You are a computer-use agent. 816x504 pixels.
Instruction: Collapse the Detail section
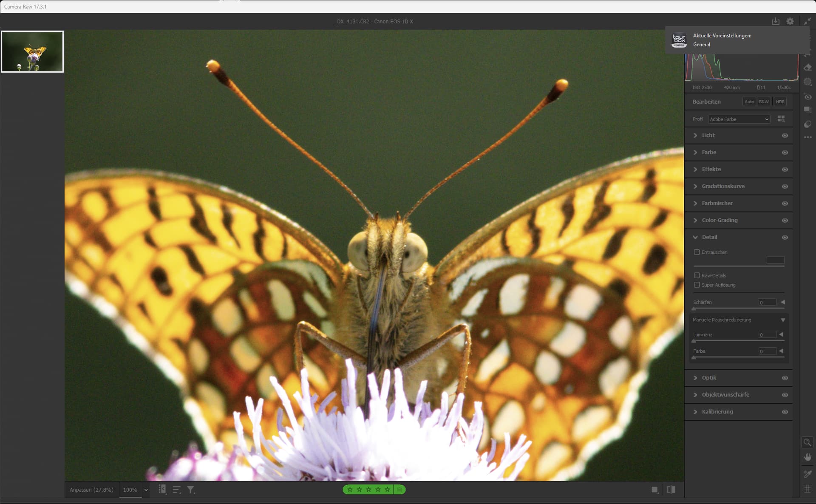click(695, 237)
